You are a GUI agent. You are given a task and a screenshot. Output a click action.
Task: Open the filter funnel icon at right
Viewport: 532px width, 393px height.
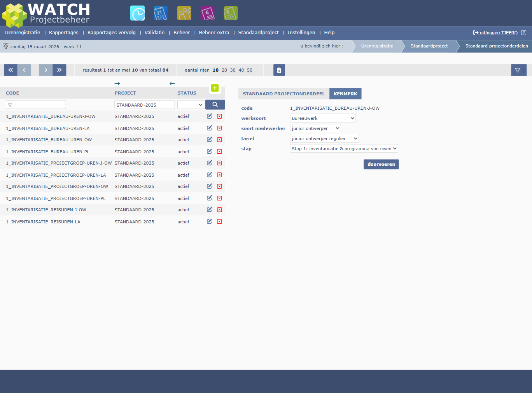point(518,70)
